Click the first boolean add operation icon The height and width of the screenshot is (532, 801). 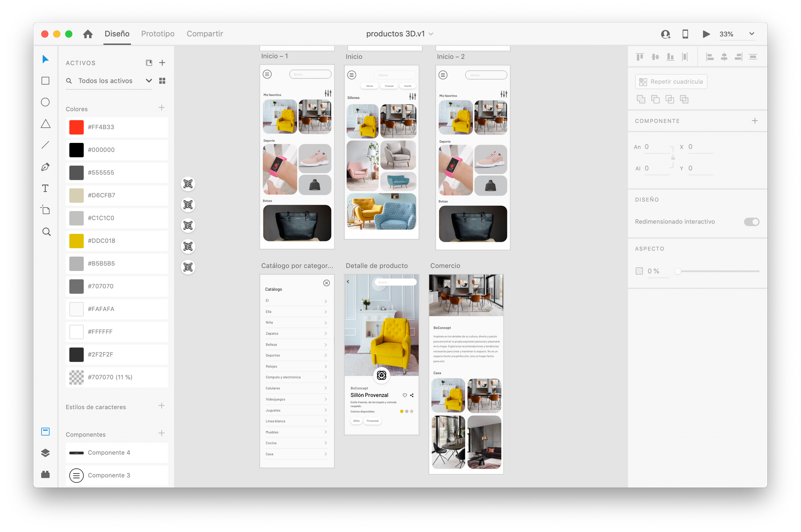pos(641,99)
